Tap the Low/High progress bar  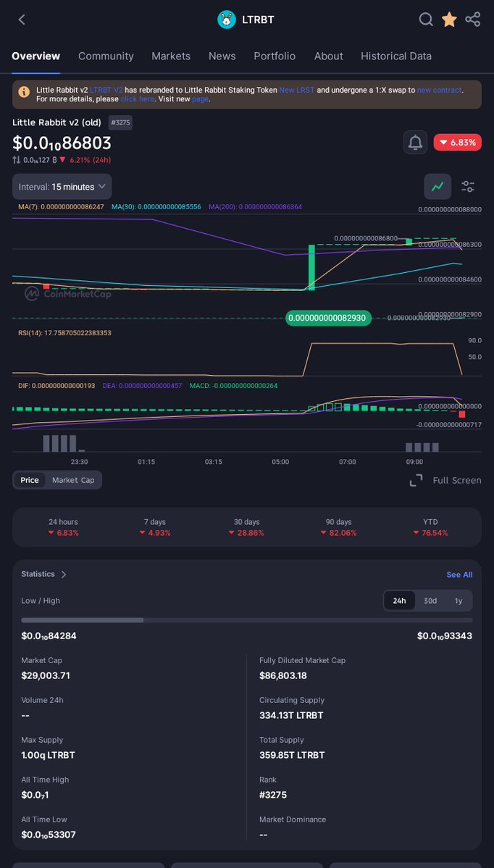247,620
